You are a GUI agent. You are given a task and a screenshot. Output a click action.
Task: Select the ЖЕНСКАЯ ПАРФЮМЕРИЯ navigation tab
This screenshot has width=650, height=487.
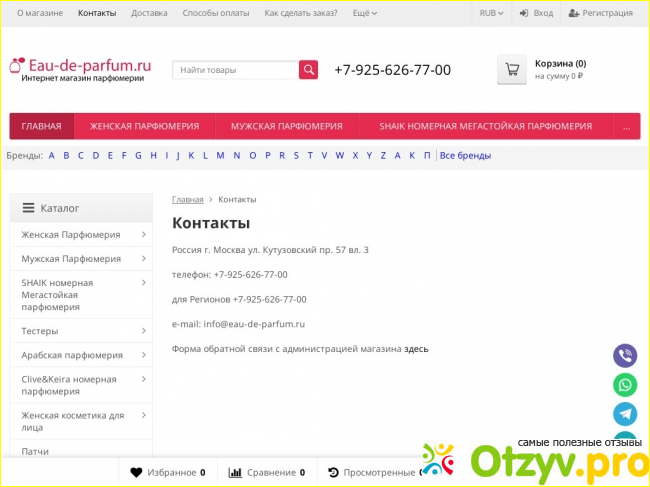click(144, 127)
